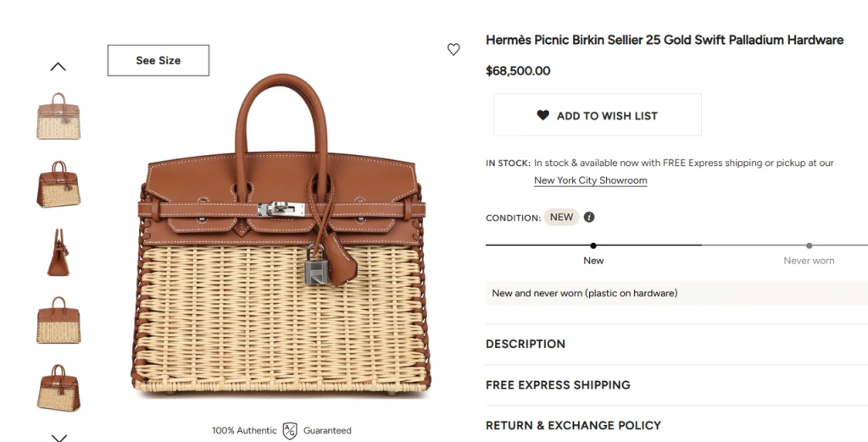Click the New point on condition scale

pos(593,246)
